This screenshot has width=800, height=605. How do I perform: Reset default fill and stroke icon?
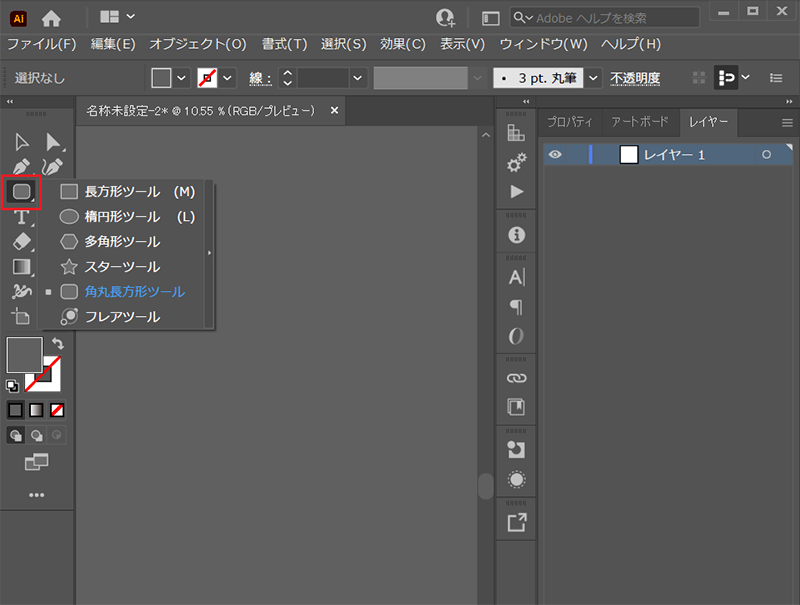[12, 386]
